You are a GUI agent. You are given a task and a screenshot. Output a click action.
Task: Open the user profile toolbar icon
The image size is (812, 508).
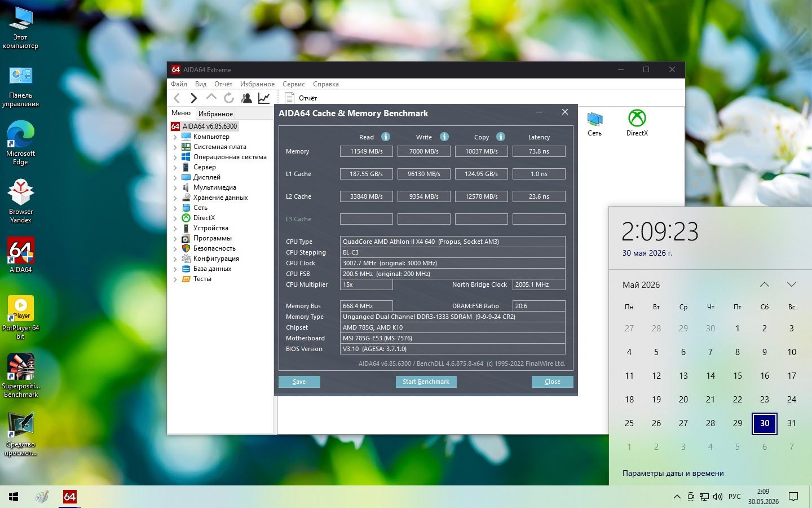pos(246,98)
